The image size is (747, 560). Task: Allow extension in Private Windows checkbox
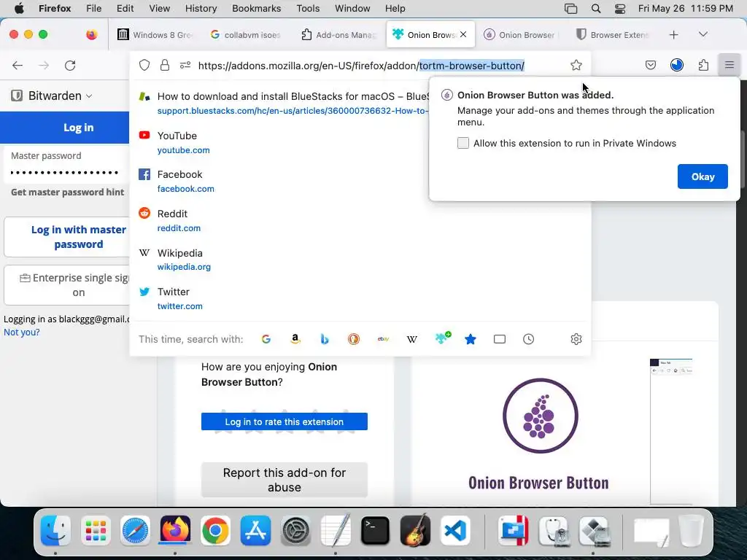(463, 143)
